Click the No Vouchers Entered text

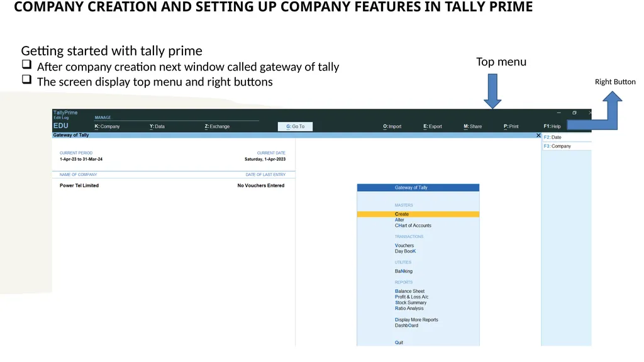tap(261, 185)
